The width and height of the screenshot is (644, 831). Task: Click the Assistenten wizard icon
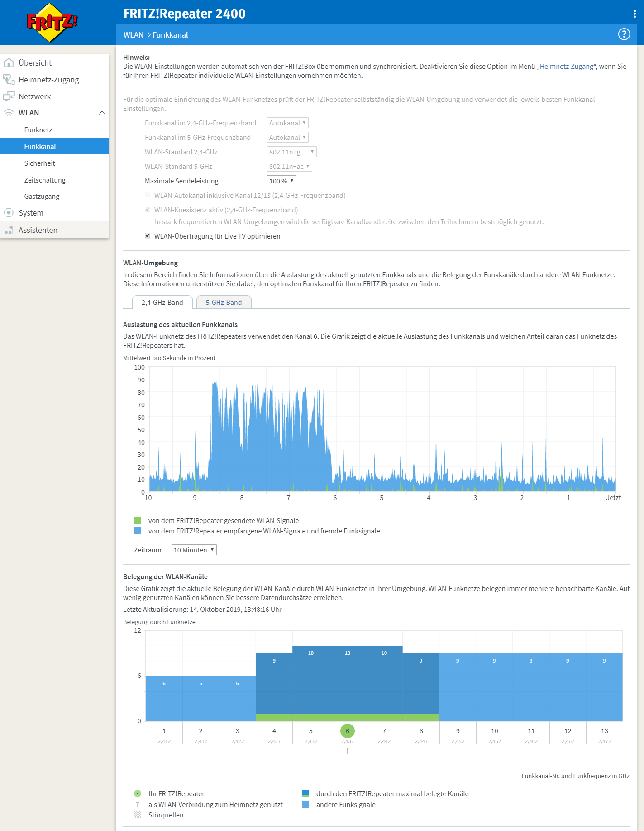coord(9,230)
